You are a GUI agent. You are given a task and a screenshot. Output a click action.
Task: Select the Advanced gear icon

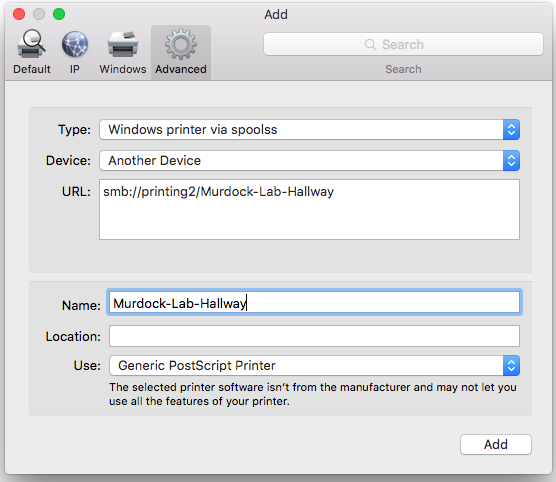[x=181, y=44]
